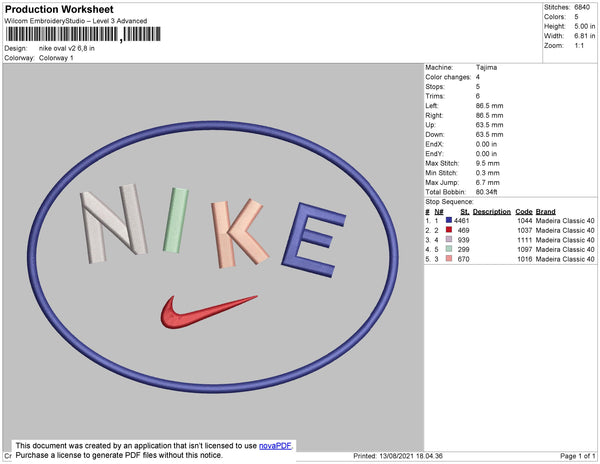Click the blue 4461 thread color swatch
Viewport: 600px width, 464px height.
click(449, 220)
